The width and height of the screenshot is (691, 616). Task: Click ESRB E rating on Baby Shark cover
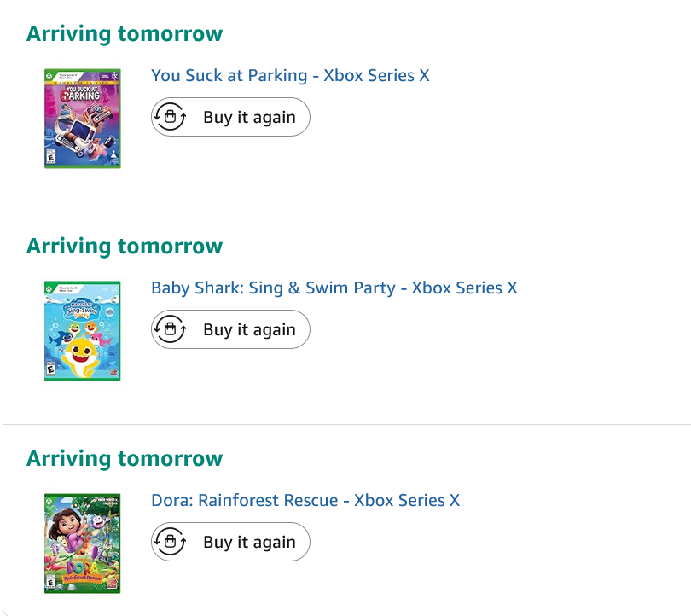click(x=50, y=369)
